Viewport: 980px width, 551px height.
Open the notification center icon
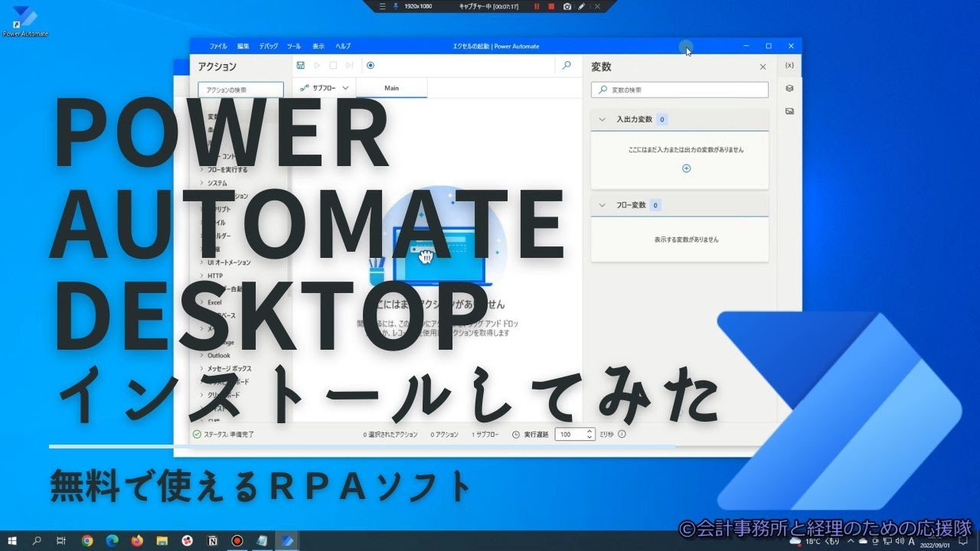[x=963, y=541]
